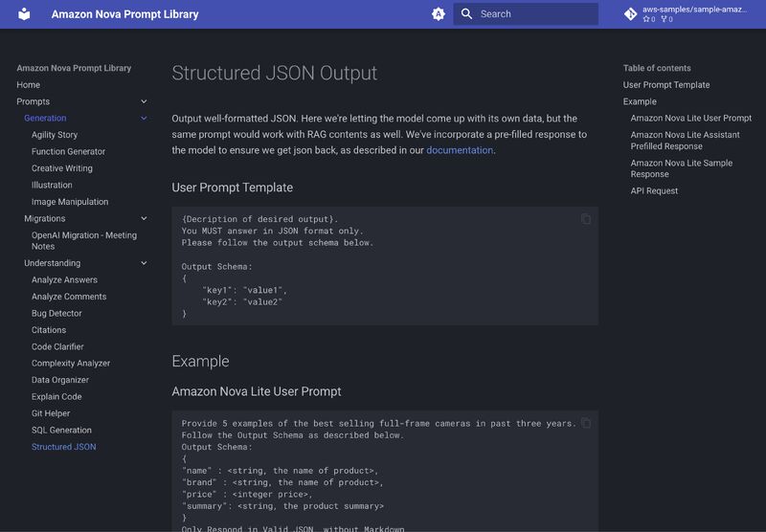Open the aws-samples repository link

pyautogui.click(x=686, y=14)
